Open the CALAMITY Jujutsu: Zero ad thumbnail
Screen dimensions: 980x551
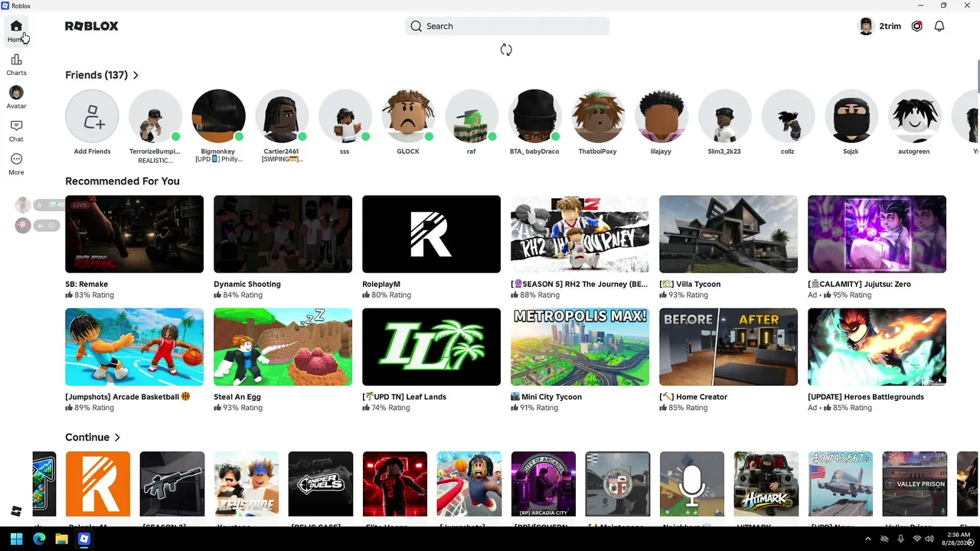tap(877, 234)
